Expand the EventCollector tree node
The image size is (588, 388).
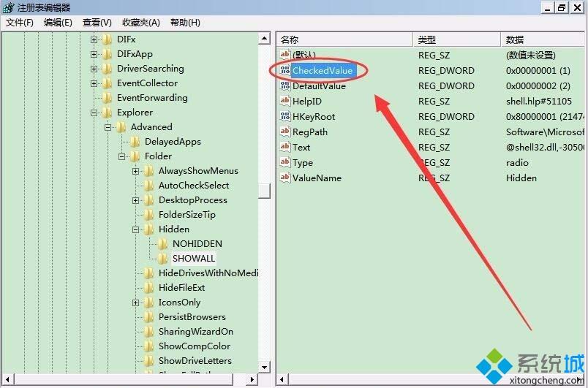[x=94, y=83]
